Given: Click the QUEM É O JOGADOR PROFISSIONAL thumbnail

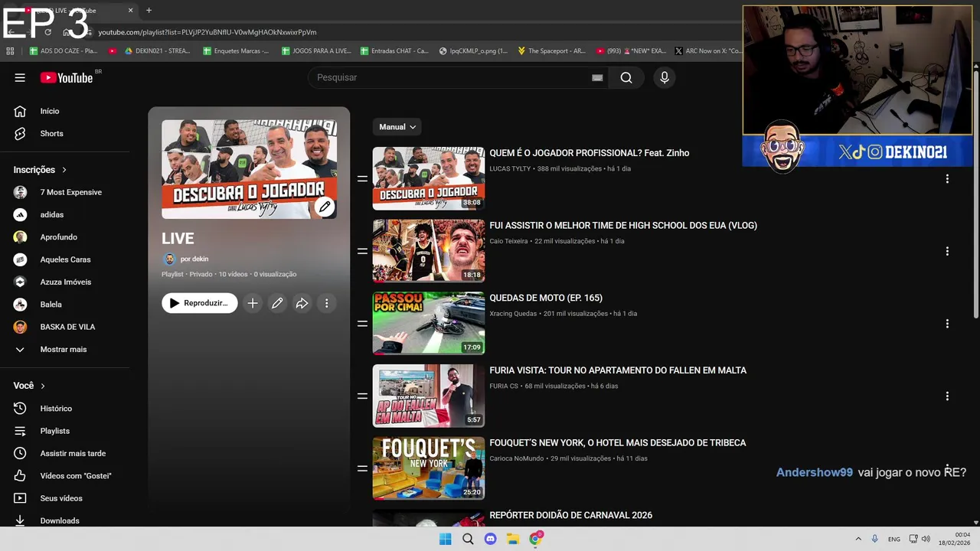Looking at the screenshot, I should [429, 178].
